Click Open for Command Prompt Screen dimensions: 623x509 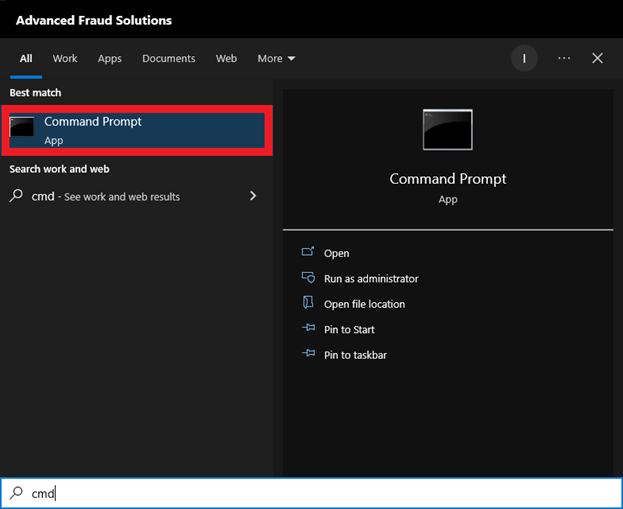[336, 253]
